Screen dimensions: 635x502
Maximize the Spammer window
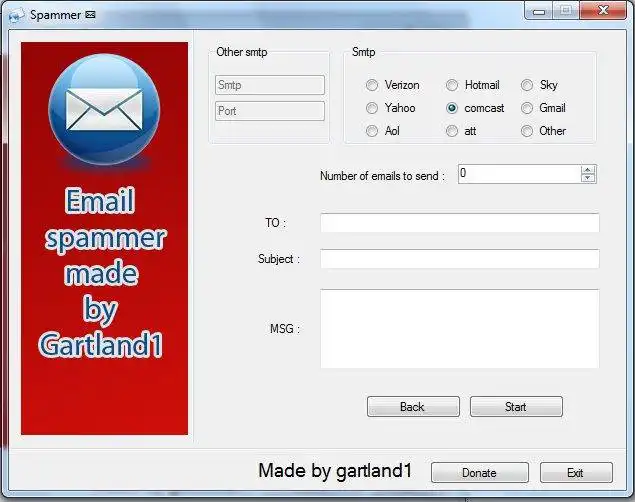[x=566, y=11]
